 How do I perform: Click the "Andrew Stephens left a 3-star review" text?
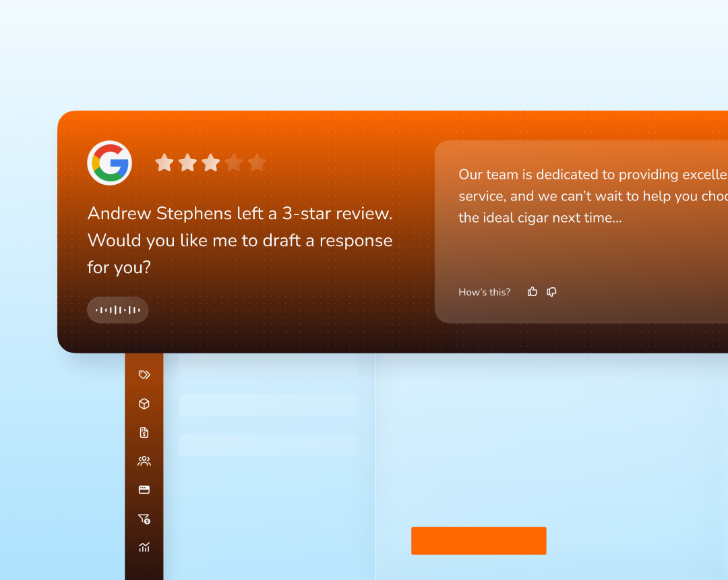pyautogui.click(x=240, y=214)
